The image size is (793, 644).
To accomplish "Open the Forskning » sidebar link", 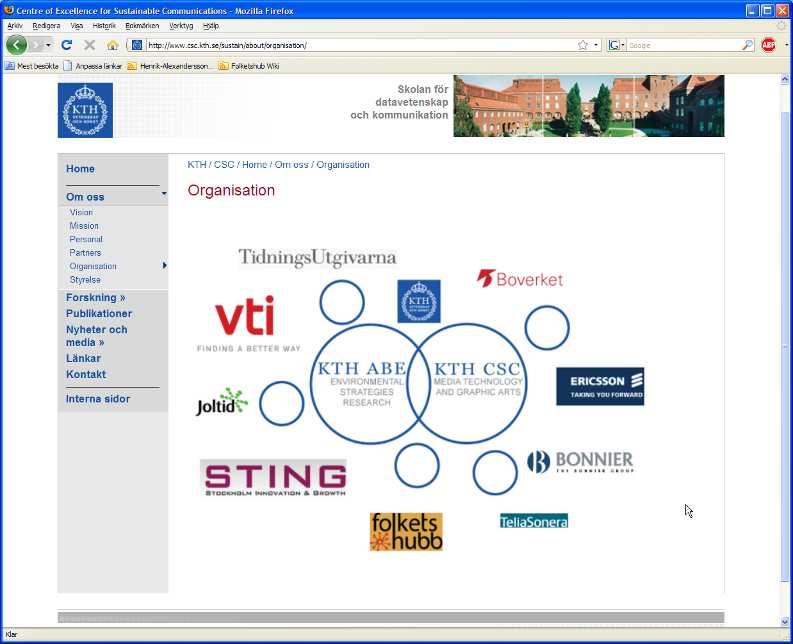I will tap(96, 297).
